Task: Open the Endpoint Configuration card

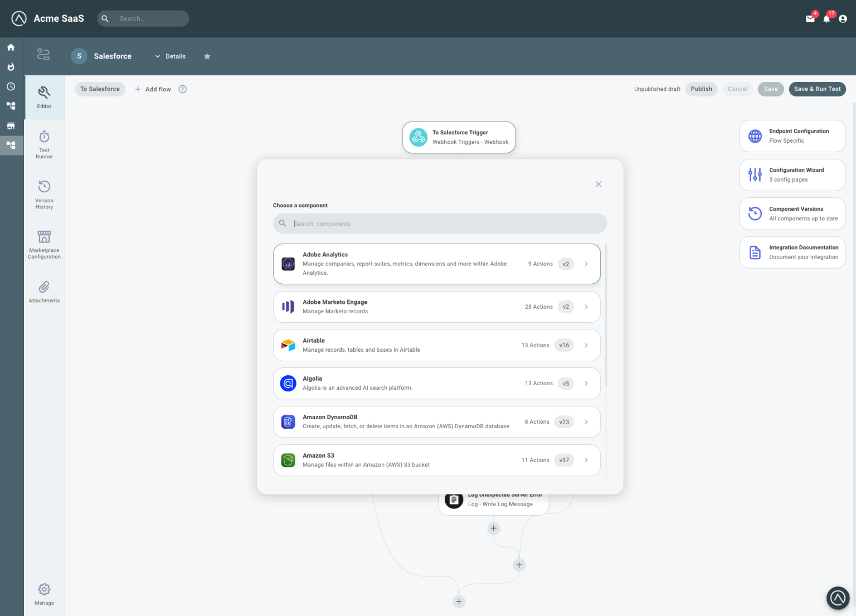Action: (792, 136)
